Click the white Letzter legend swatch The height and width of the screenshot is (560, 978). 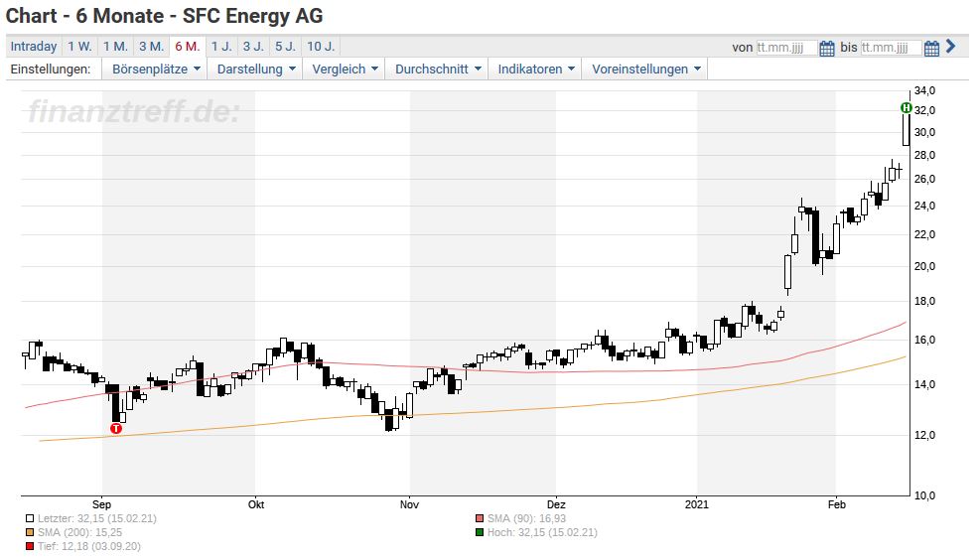(30, 519)
